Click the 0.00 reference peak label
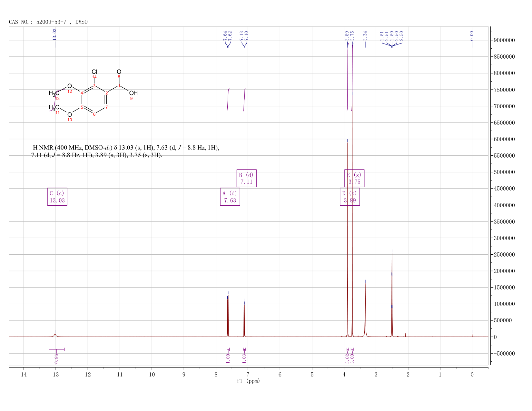The height and width of the screenshot is (411, 532). (472, 35)
